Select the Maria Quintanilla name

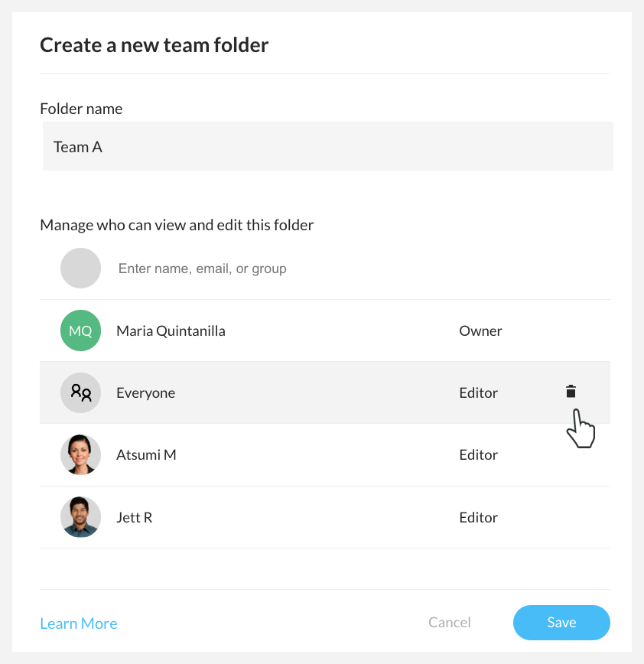click(x=171, y=331)
